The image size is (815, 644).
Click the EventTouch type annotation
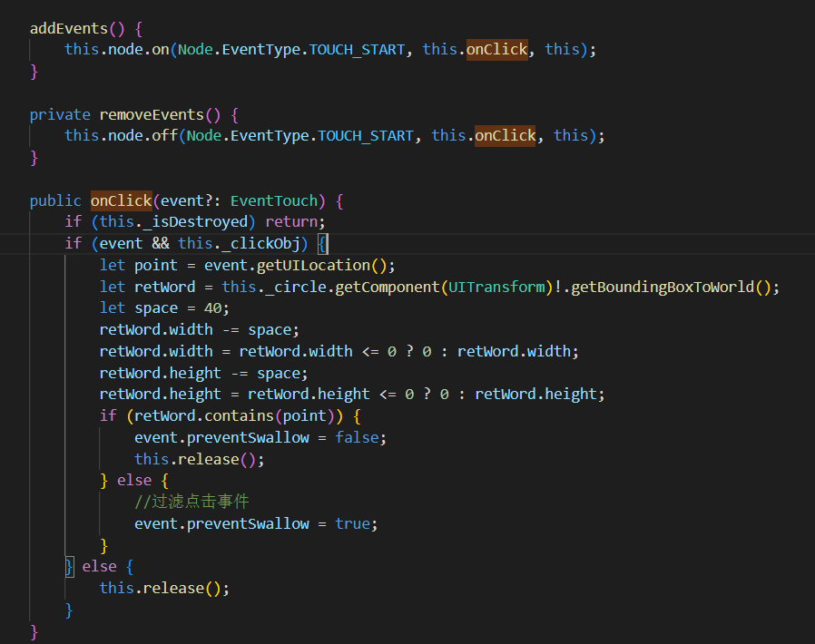(x=274, y=200)
